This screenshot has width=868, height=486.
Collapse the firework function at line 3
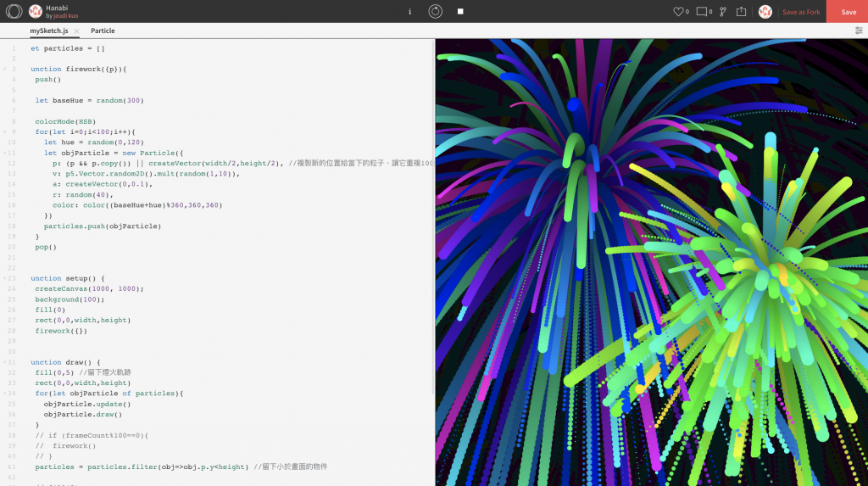(5, 70)
